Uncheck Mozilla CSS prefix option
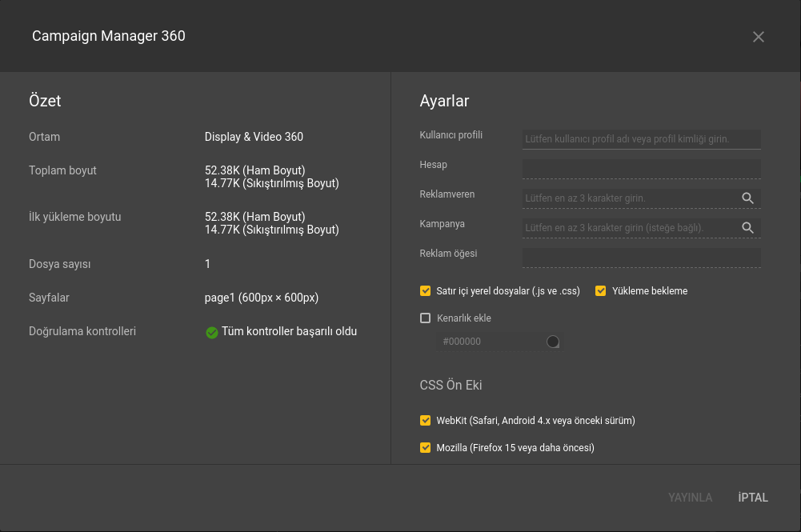Image resolution: width=801 pixels, height=532 pixels. (425, 448)
